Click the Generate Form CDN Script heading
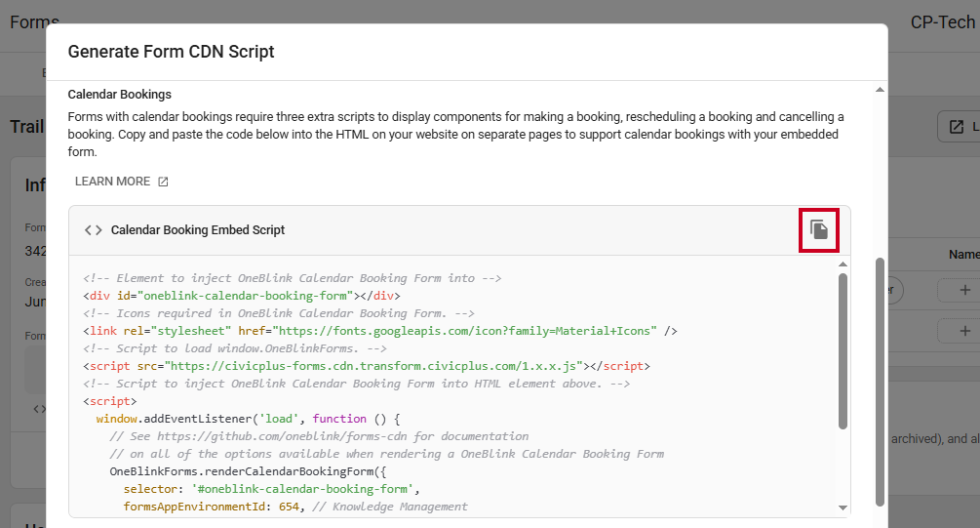The width and height of the screenshot is (980, 528). (x=172, y=52)
